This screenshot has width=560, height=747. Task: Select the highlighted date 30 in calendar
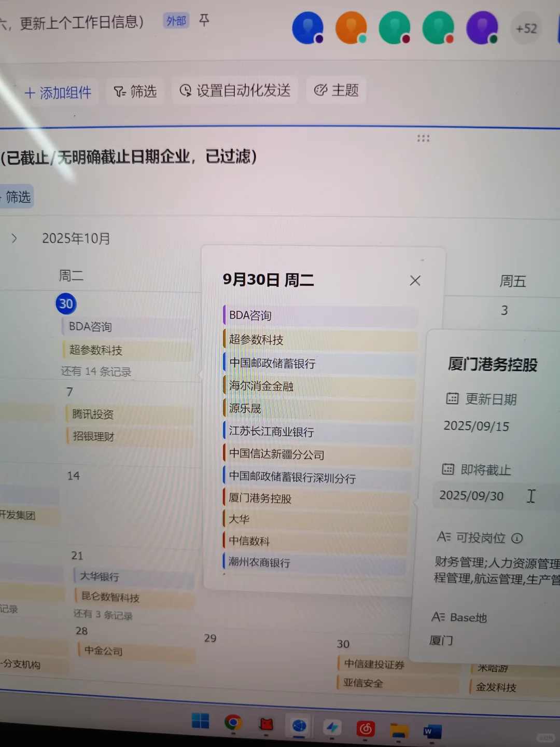(x=66, y=303)
